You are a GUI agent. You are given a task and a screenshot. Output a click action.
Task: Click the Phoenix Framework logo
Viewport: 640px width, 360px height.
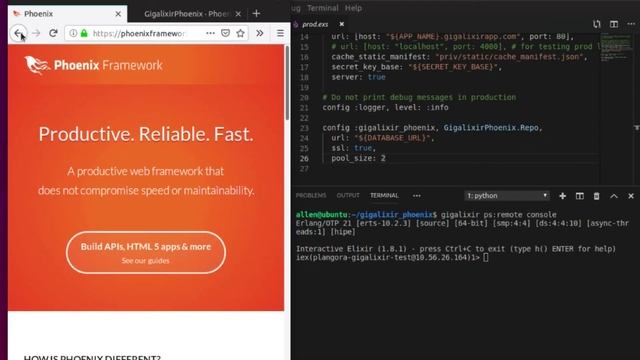[93, 65]
